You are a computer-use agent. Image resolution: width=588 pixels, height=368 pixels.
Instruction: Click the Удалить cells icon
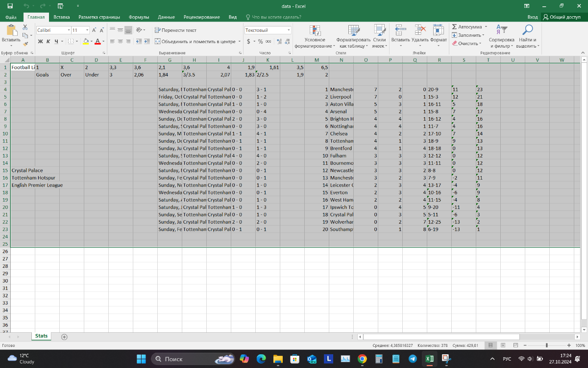pos(420,30)
